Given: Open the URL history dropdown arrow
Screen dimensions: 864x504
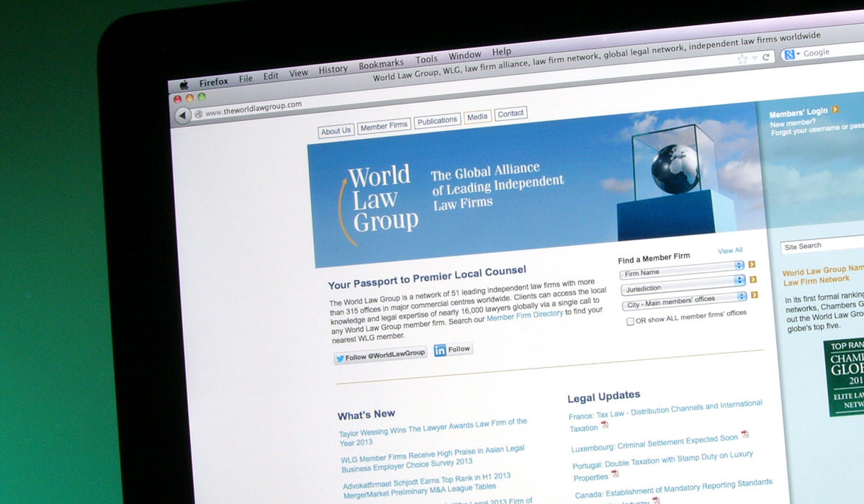Looking at the screenshot, I should point(755,58).
